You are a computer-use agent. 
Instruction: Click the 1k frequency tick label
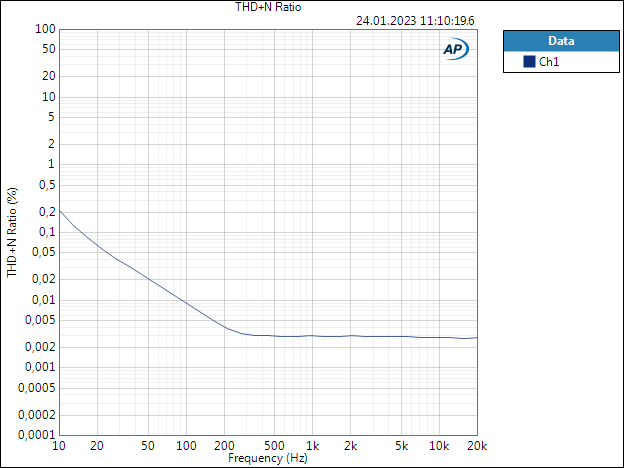[x=312, y=446]
